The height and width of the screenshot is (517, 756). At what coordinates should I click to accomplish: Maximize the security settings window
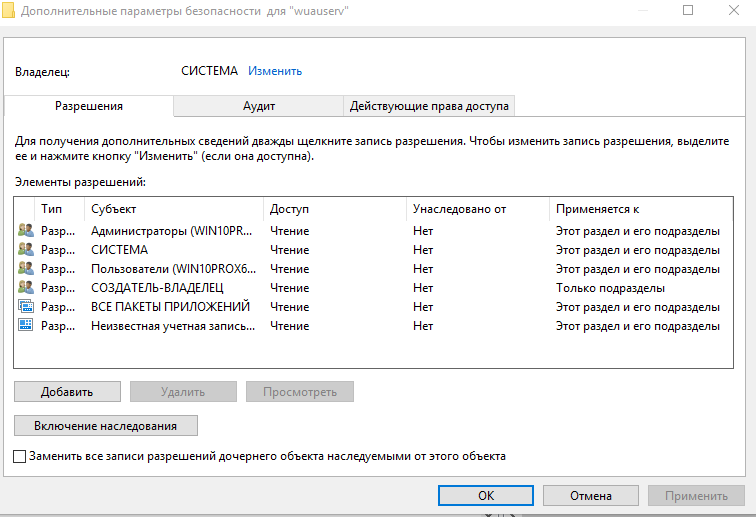[x=688, y=10]
